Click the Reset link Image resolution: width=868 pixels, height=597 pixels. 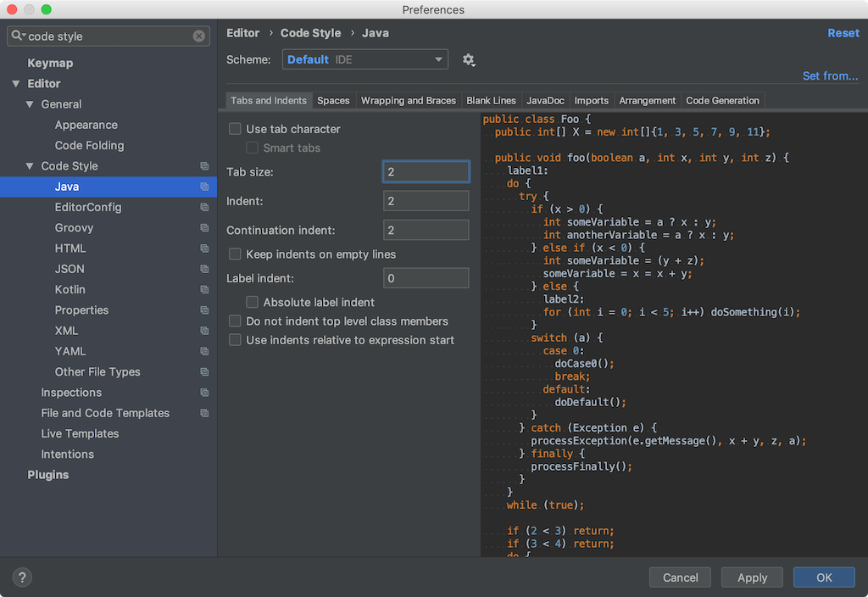tap(843, 32)
